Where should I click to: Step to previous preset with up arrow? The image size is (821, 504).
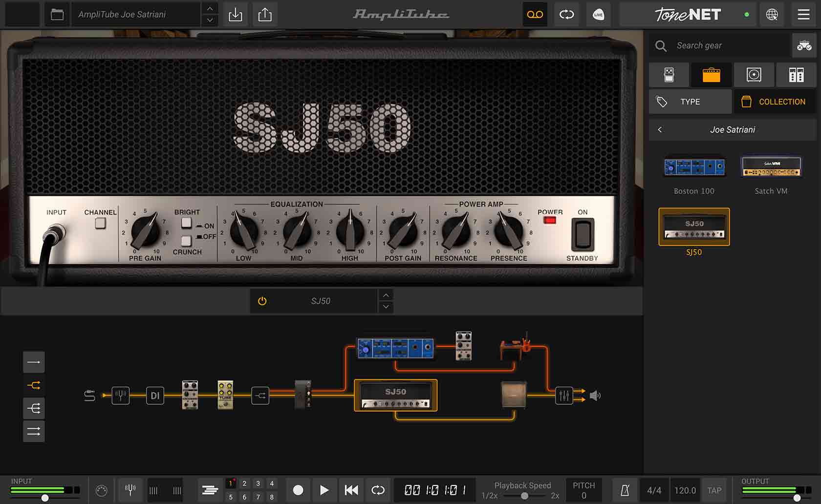(x=210, y=9)
